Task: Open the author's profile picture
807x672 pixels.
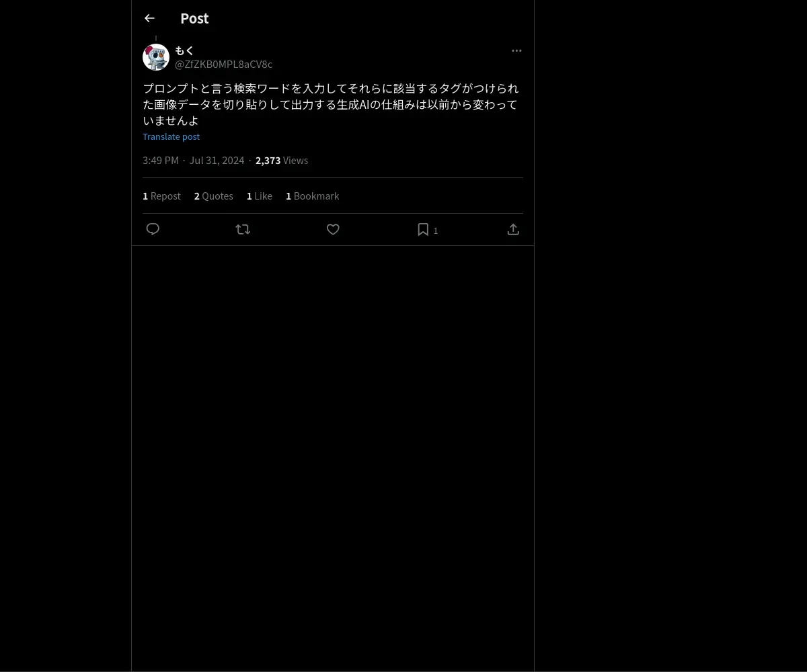Action: [156, 57]
